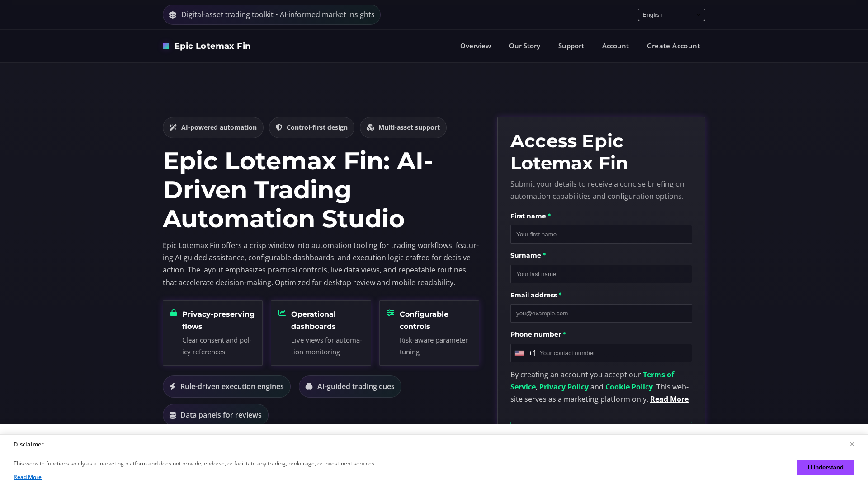Click the Privacy-preserving flows card
This screenshot has width=868, height=488.
click(x=212, y=333)
